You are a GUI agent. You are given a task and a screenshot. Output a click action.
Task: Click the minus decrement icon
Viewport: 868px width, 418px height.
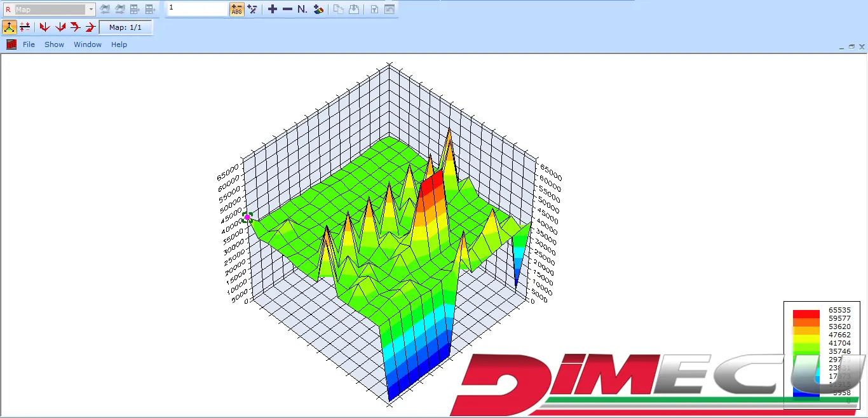point(287,10)
